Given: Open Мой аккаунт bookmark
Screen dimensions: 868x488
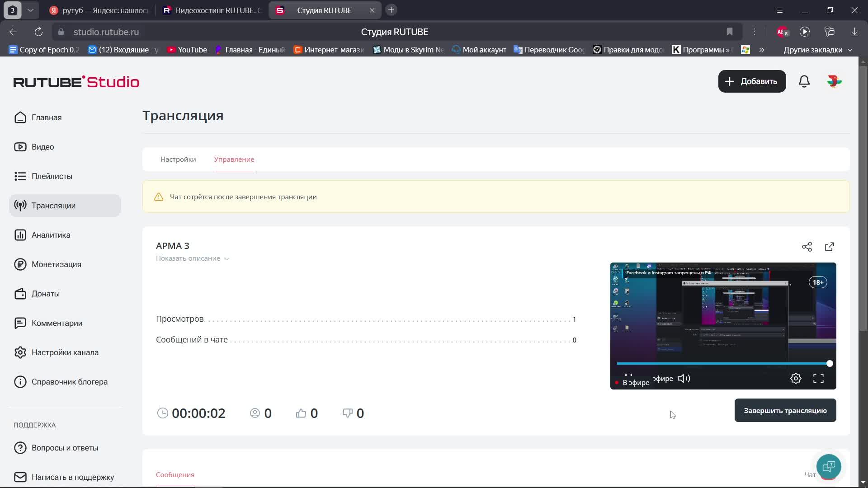Looking at the screenshot, I should pos(479,50).
